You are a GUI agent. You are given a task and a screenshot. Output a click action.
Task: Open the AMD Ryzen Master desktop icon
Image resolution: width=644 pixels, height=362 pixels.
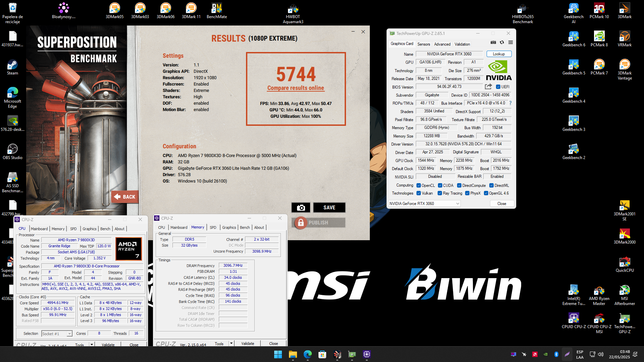coord(599,295)
